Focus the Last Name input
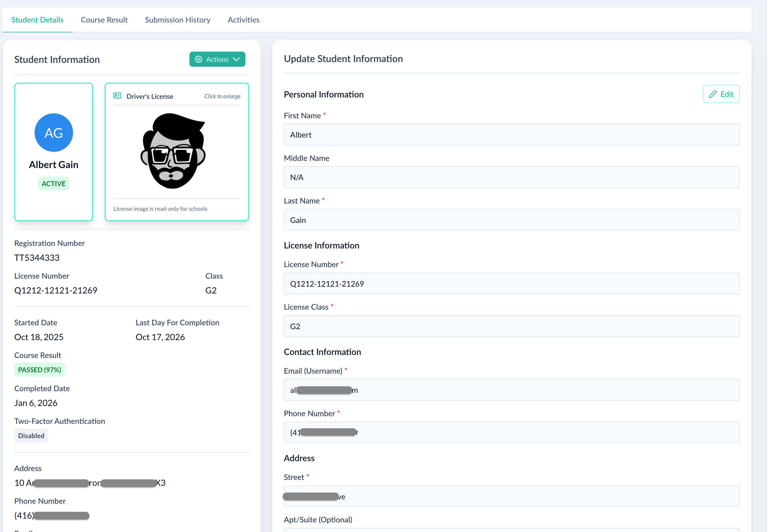This screenshot has width=767, height=532. pyautogui.click(x=511, y=220)
